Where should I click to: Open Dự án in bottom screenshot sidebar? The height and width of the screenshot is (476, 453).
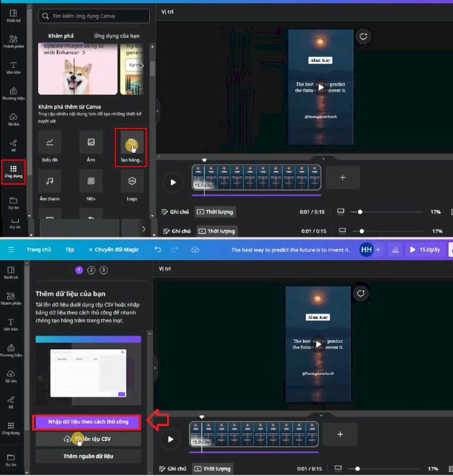click(x=11, y=460)
